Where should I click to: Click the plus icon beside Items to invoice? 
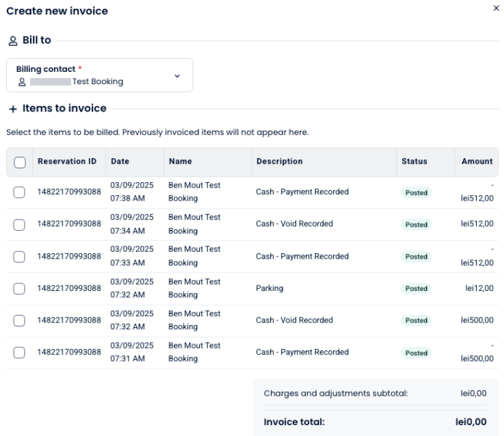[x=12, y=109]
